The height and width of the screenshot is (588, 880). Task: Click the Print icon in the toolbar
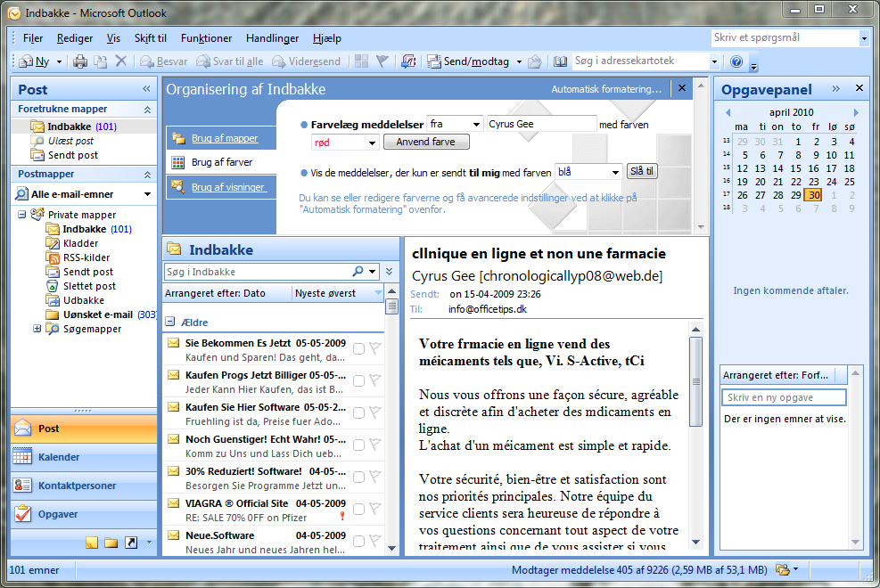[x=80, y=61]
